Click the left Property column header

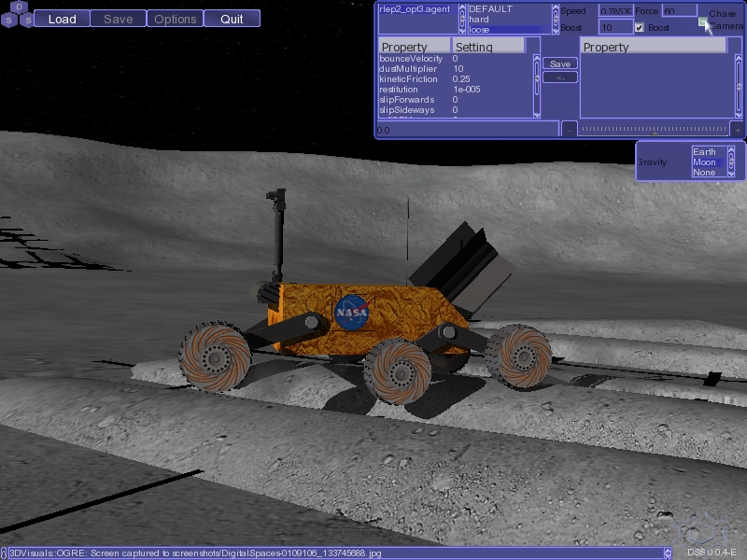point(415,47)
